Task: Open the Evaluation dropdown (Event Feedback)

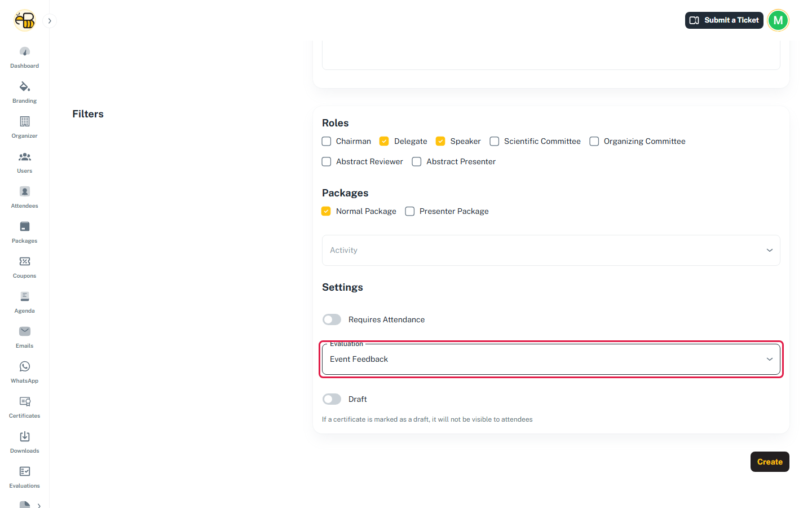Action: [551, 359]
